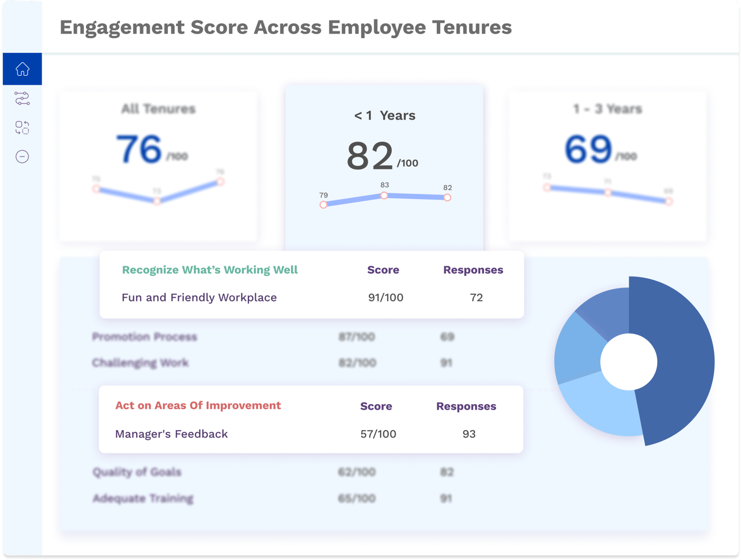This screenshot has height=560, width=741.
Task: Click the 'Quality of Goals' row
Action: point(137,472)
